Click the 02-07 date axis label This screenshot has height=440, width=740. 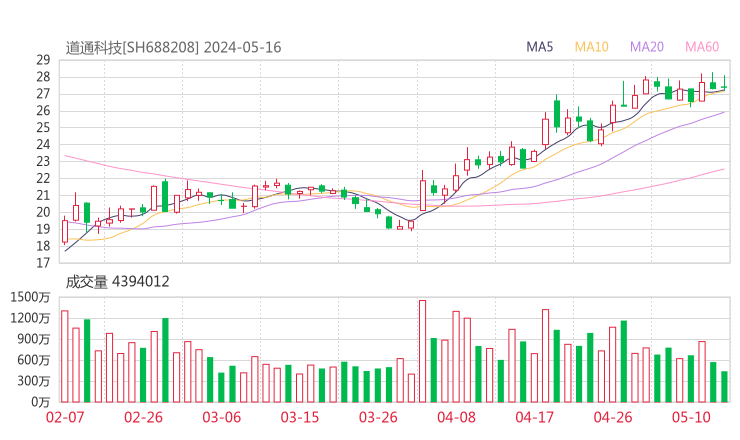[x=65, y=417]
